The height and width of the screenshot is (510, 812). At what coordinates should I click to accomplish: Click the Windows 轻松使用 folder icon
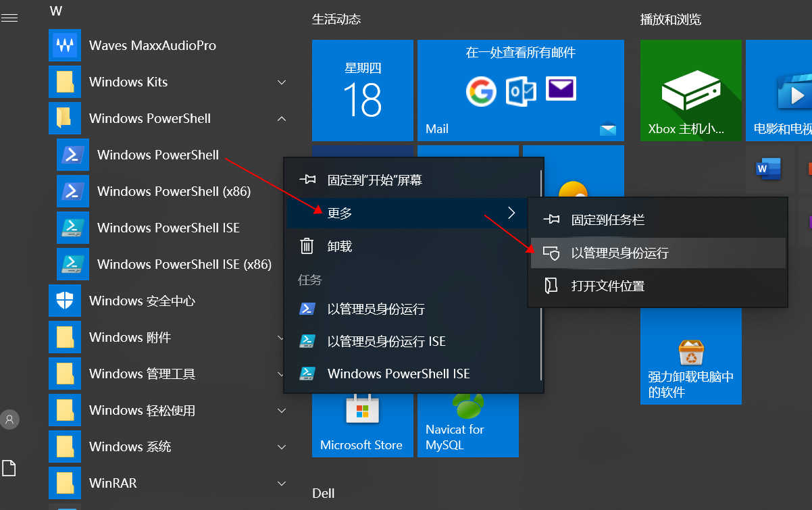[65, 410]
